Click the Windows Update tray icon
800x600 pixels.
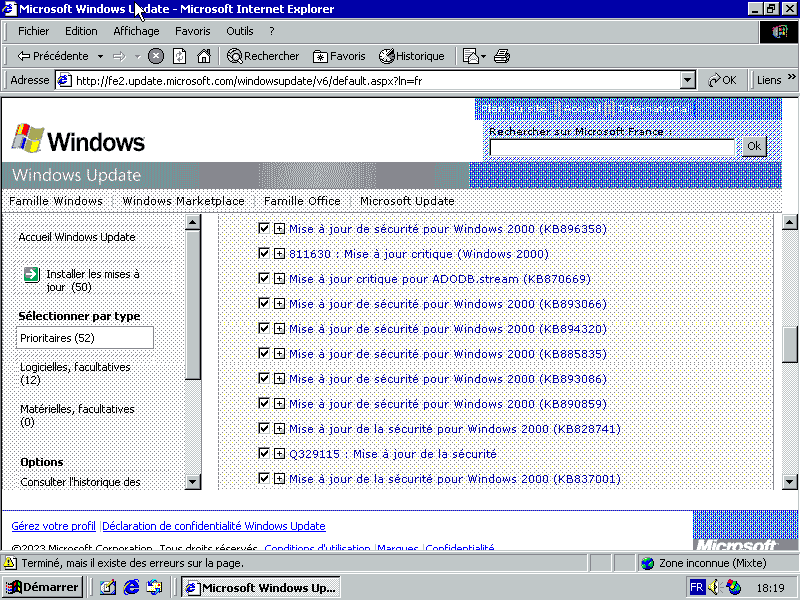click(x=733, y=587)
